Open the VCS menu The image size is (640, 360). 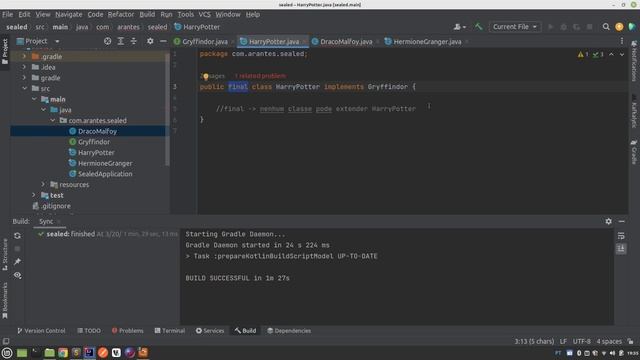tap(204, 14)
